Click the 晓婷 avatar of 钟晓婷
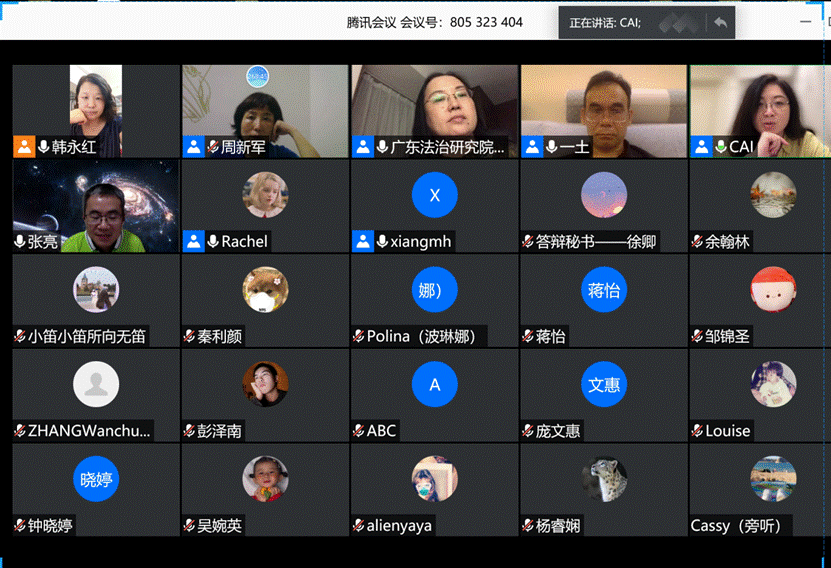 click(96, 479)
